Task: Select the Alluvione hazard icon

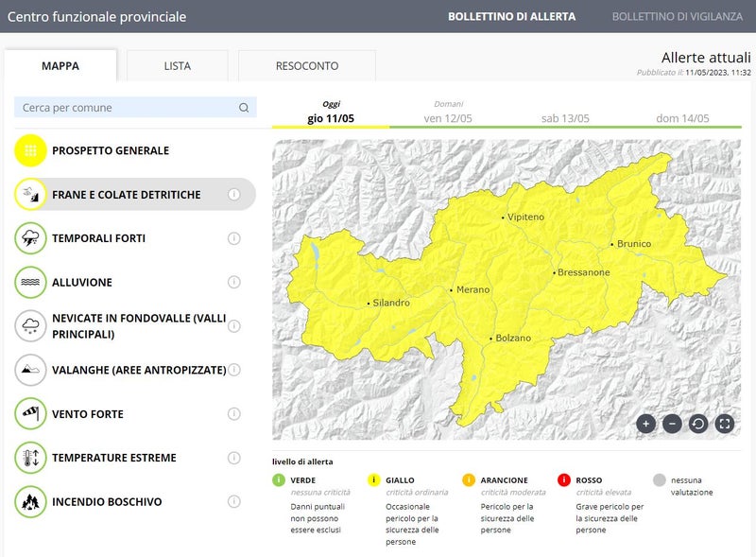Action: click(31, 282)
